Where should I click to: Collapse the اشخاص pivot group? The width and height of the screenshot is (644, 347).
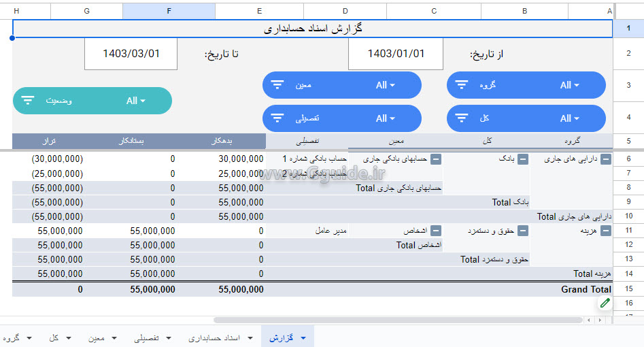pos(436,231)
